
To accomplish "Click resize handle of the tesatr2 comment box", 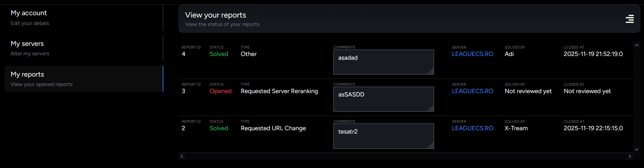I will click(431, 146).
